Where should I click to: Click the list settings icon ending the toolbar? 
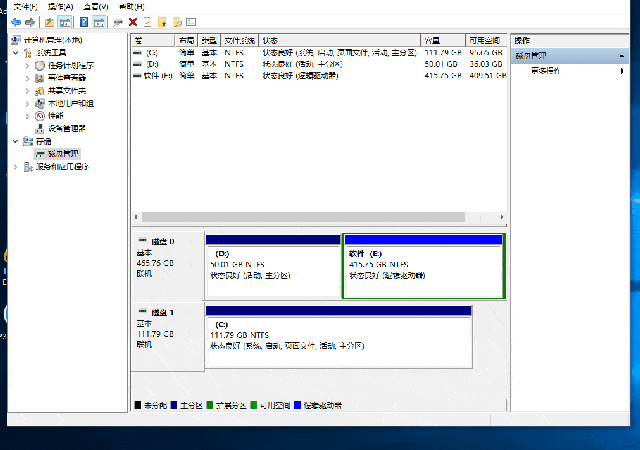pyautogui.click(x=191, y=22)
